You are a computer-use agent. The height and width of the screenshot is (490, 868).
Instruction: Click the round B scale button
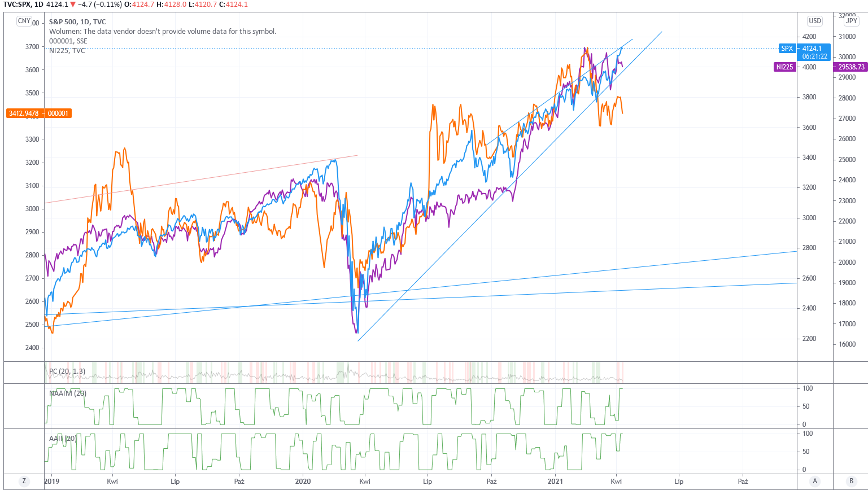(x=851, y=481)
